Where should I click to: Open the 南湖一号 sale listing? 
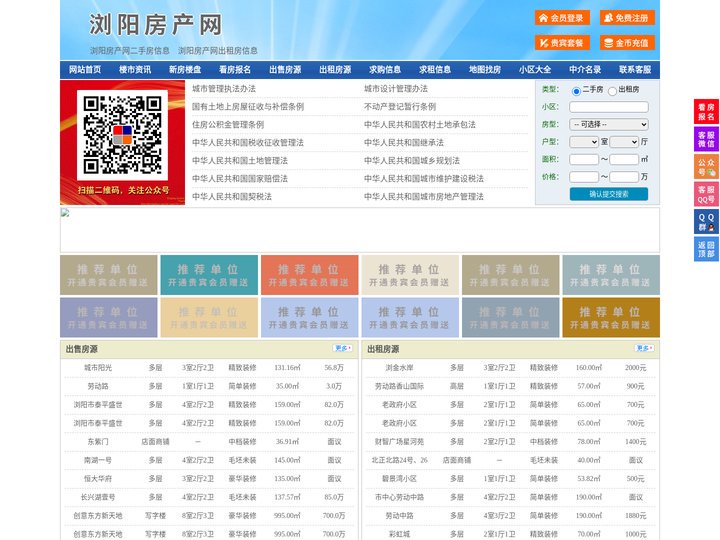point(98,460)
